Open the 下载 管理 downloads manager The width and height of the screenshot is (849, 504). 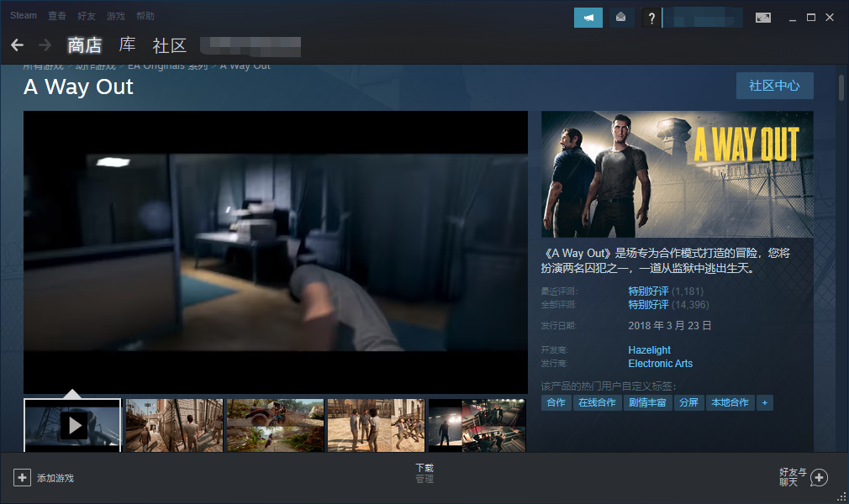tap(424, 473)
